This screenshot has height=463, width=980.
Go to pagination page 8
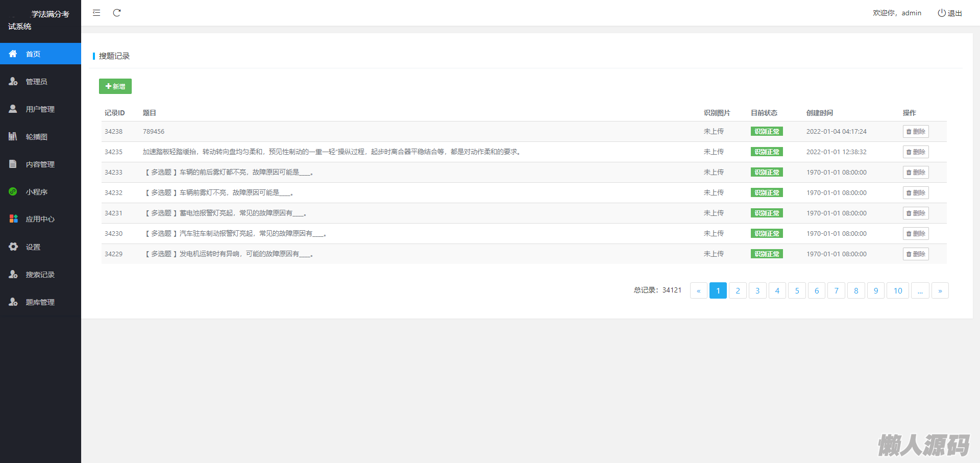point(856,290)
